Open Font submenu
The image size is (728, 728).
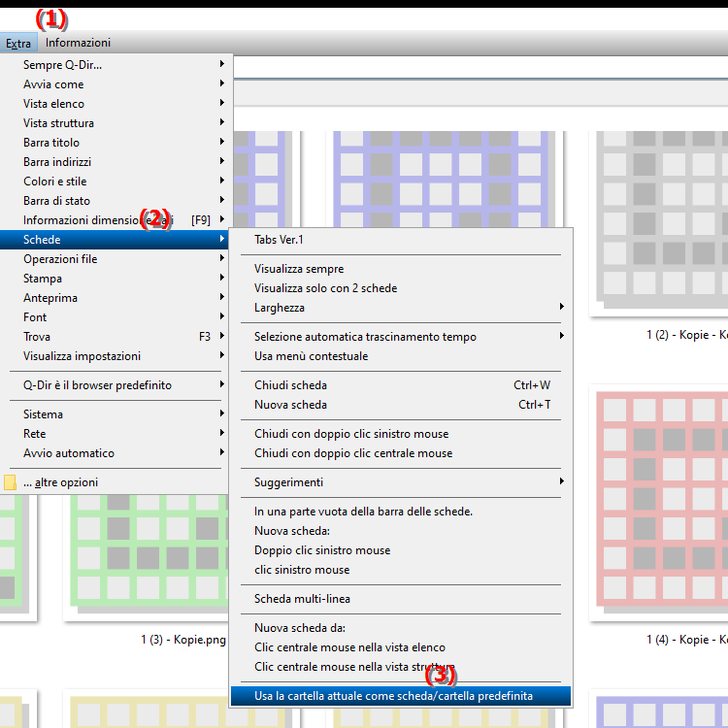(115, 317)
